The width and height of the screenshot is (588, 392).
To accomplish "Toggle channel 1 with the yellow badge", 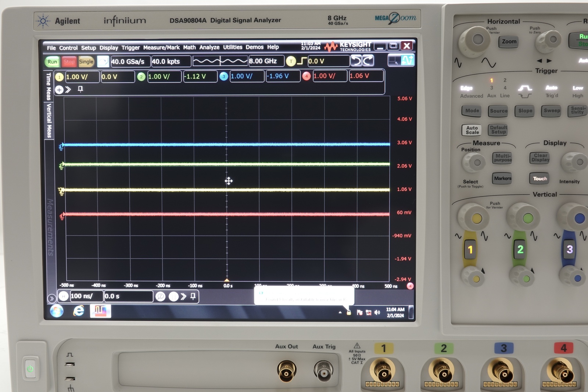I will [x=59, y=77].
